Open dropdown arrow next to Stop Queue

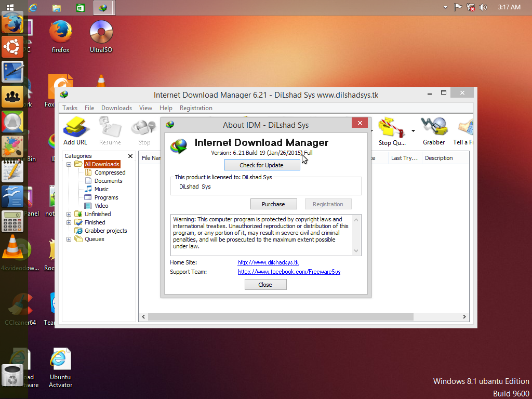[x=413, y=130]
